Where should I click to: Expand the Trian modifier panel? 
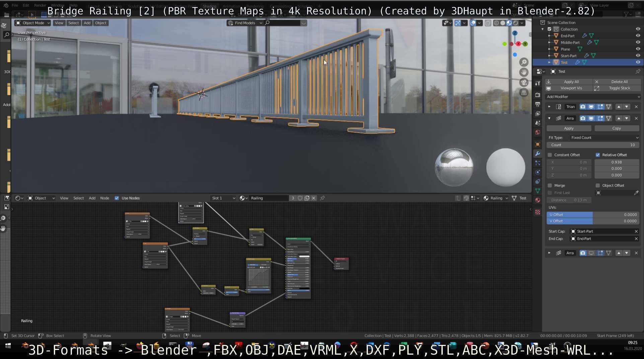(549, 107)
